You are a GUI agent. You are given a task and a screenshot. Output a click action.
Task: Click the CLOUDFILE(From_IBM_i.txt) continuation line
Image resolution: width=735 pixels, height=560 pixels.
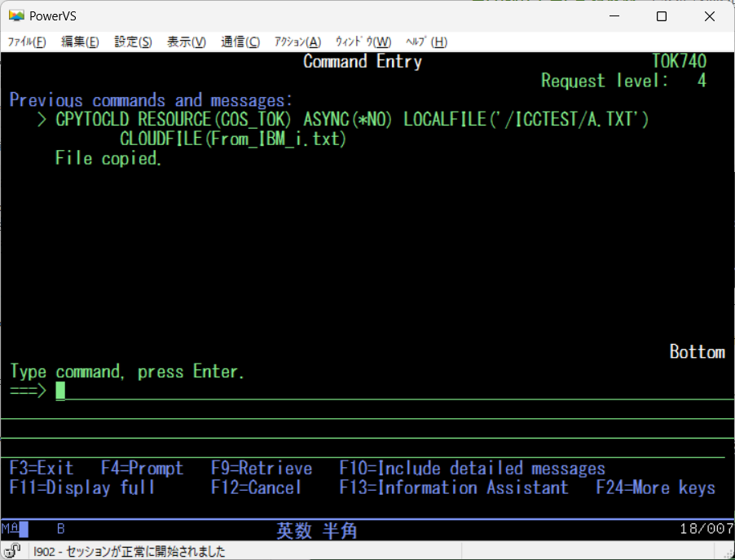[233, 139]
